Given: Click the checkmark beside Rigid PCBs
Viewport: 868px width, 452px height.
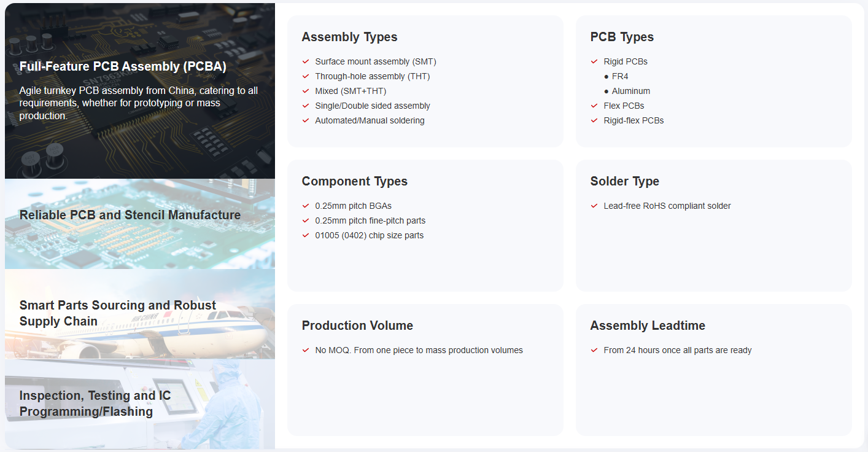Looking at the screenshot, I should point(594,61).
